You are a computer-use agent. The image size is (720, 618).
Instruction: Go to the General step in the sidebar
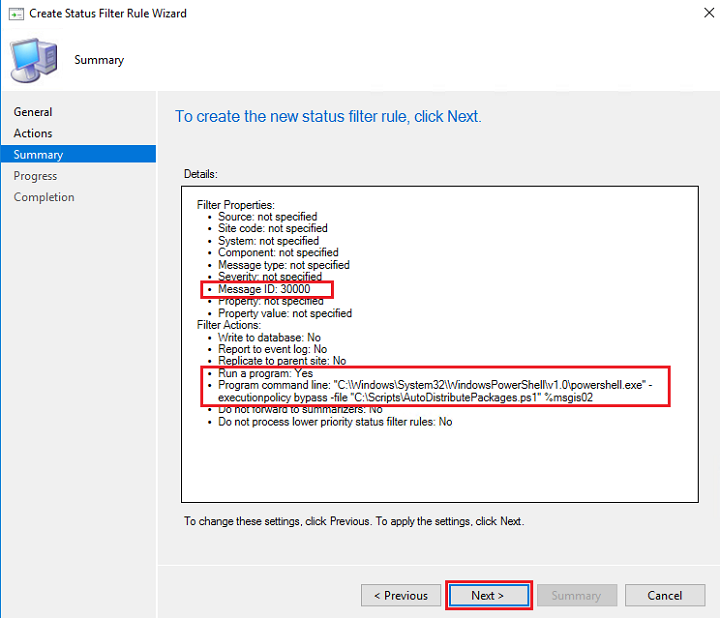[x=33, y=112]
